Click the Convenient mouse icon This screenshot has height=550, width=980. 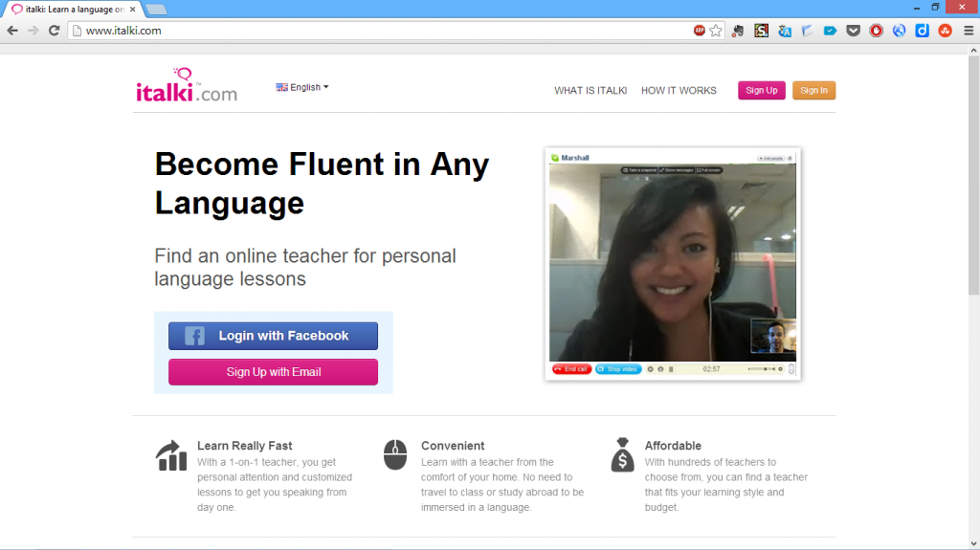coord(395,454)
